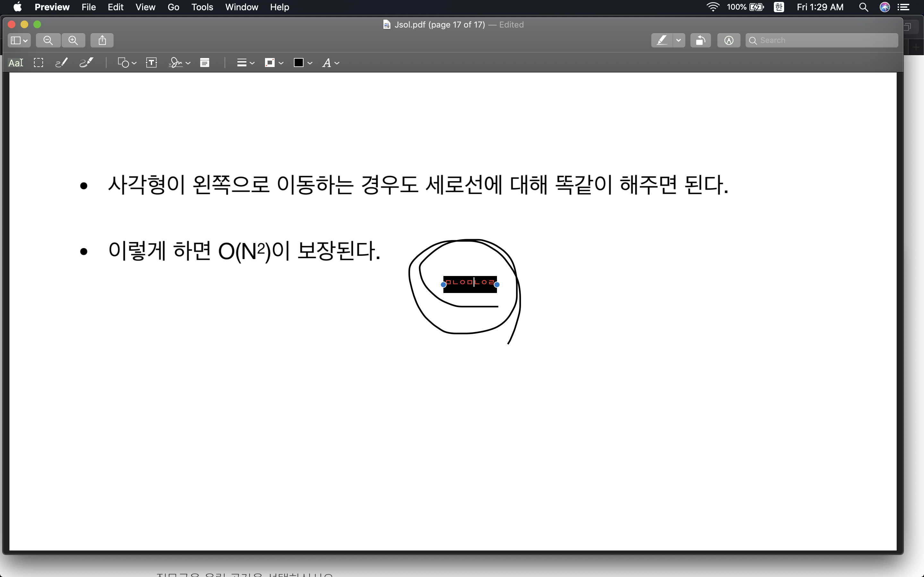This screenshot has width=924, height=577.
Task: Expand the Shape Style line thickness menu
Action: click(x=245, y=63)
